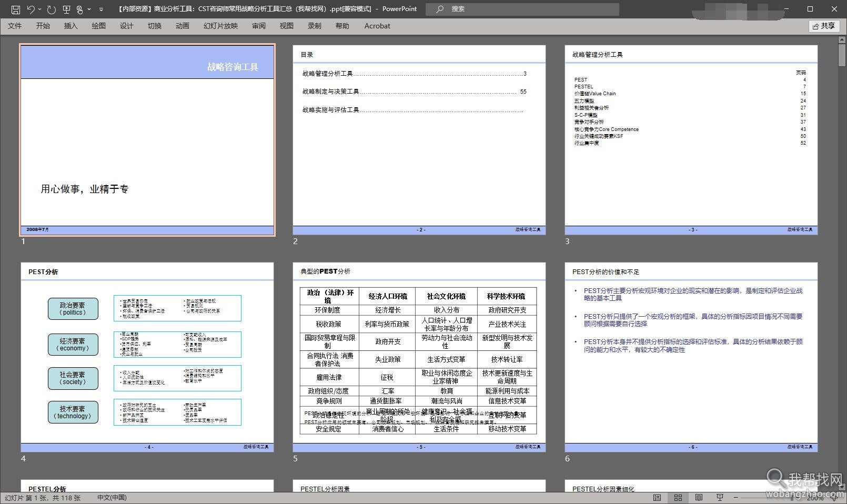The width and height of the screenshot is (847, 504).
Task: Click the Save icon in quick access toolbar
Action: [15, 9]
